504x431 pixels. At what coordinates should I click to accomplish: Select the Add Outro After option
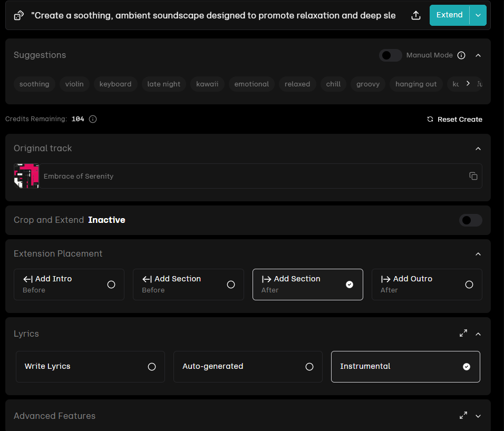pos(427,285)
